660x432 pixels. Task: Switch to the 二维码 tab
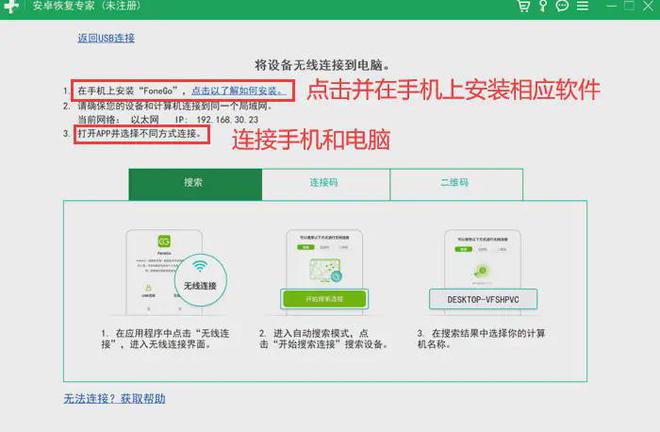457,184
